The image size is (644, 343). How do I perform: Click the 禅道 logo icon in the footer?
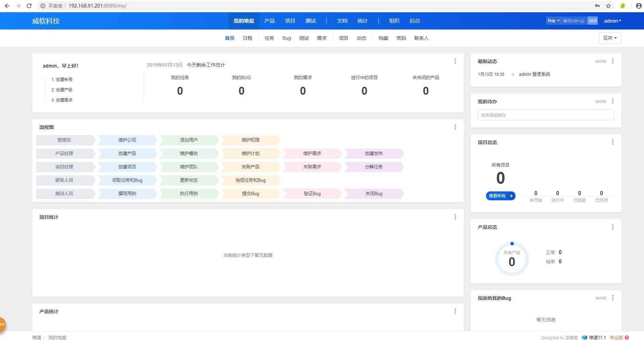click(584, 338)
